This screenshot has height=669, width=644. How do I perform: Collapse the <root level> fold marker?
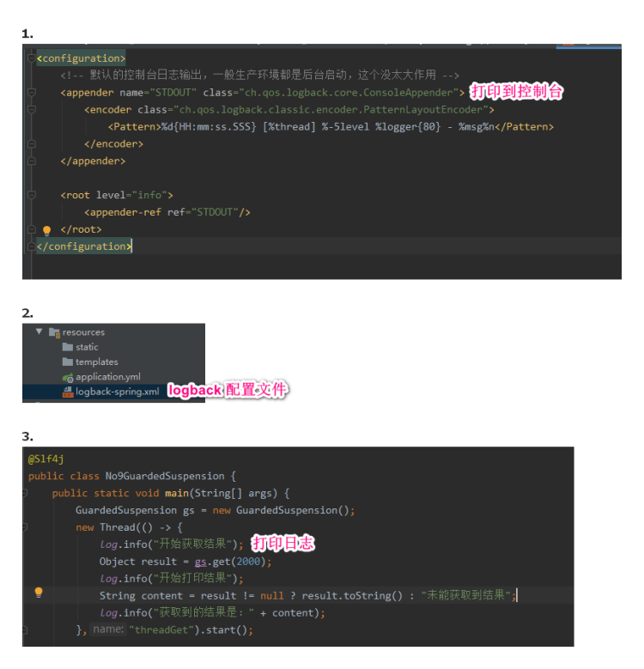tap(31, 195)
